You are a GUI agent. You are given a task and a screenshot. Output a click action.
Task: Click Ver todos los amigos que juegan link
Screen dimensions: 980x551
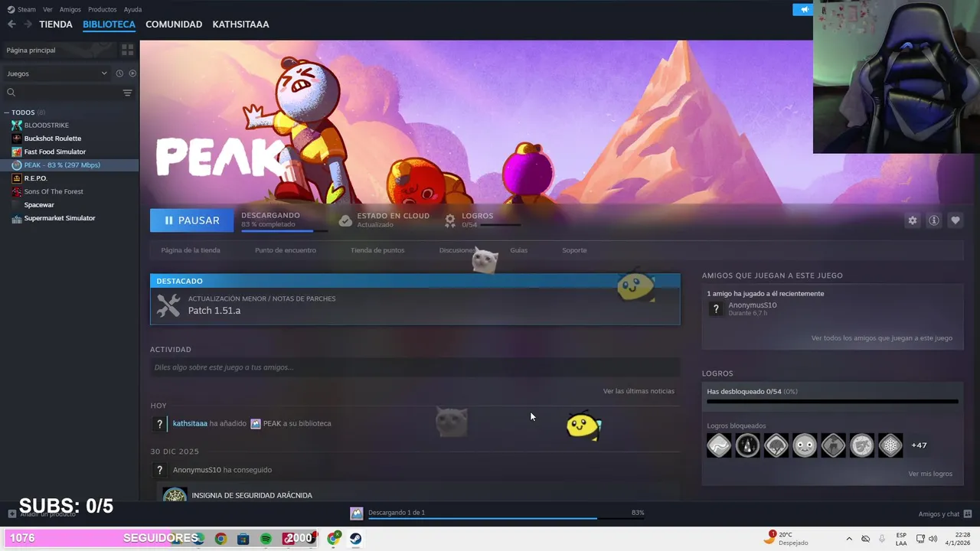click(x=882, y=337)
